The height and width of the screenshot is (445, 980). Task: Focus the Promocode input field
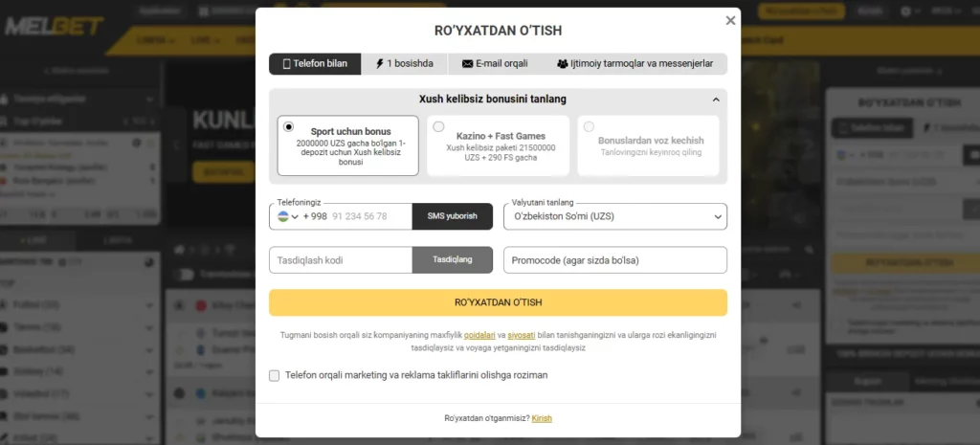click(x=615, y=260)
